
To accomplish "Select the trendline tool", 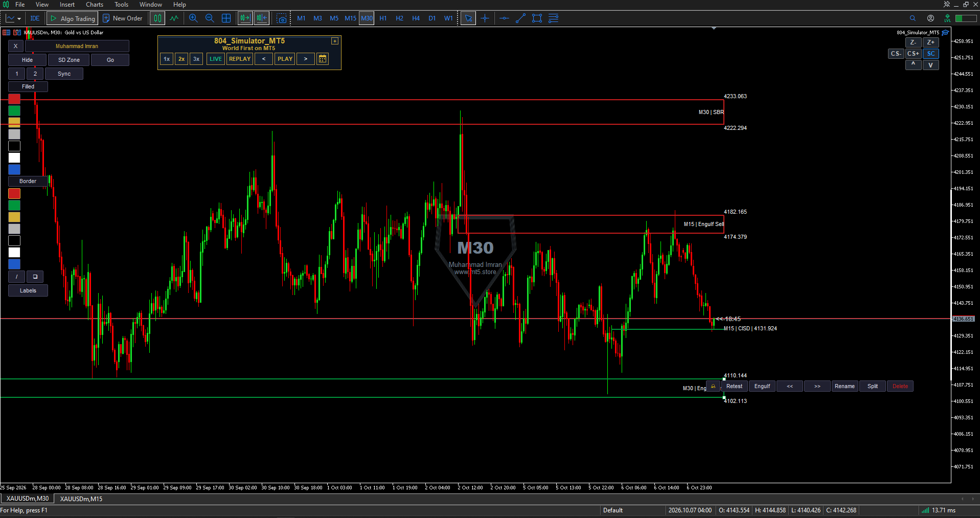I will (520, 18).
